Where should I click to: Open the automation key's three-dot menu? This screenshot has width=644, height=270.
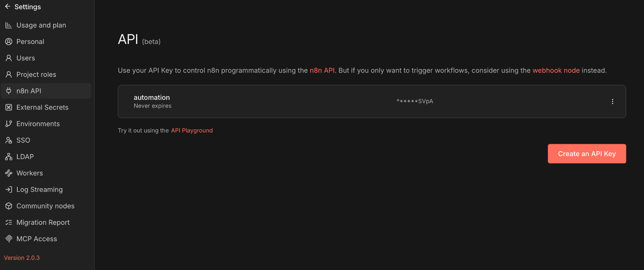coord(613,102)
